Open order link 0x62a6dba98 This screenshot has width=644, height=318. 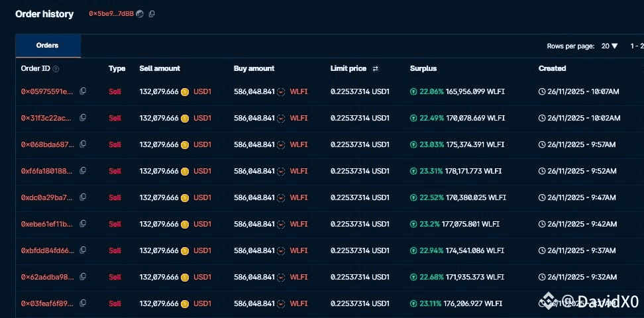coord(48,277)
